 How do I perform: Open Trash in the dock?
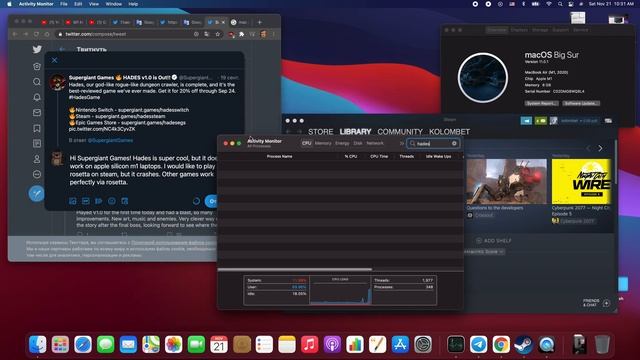pos(602,344)
